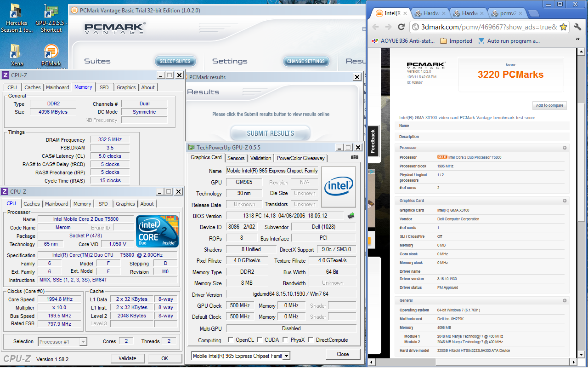Click the SELECT SUITES button
This screenshot has height=368, width=588.
tap(175, 61)
